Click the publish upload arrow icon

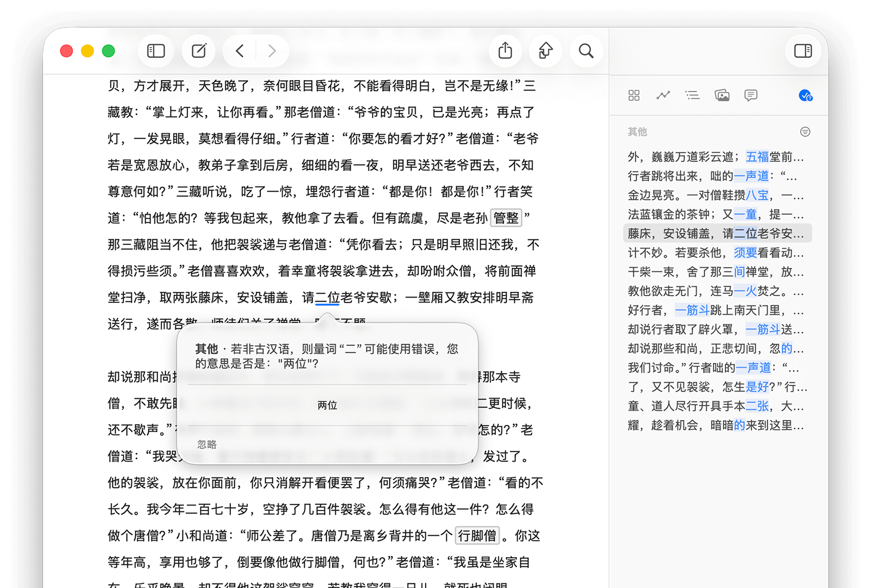click(546, 51)
